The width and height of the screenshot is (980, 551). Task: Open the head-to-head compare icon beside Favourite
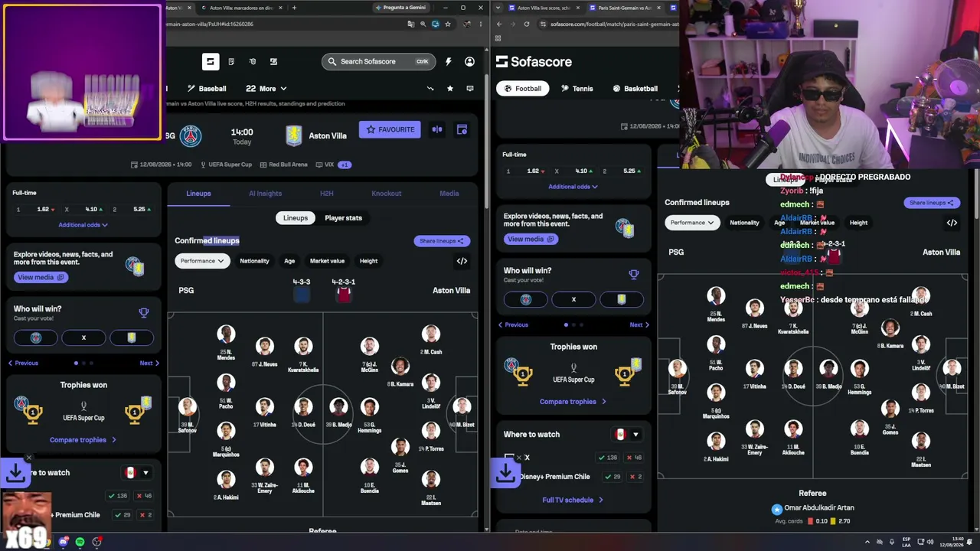click(x=437, y=129)
